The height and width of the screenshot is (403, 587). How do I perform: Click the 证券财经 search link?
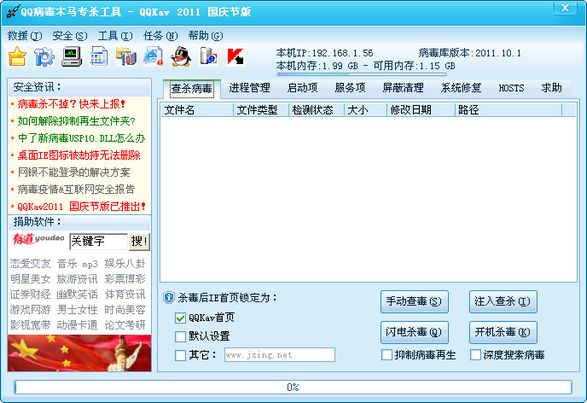30,294
